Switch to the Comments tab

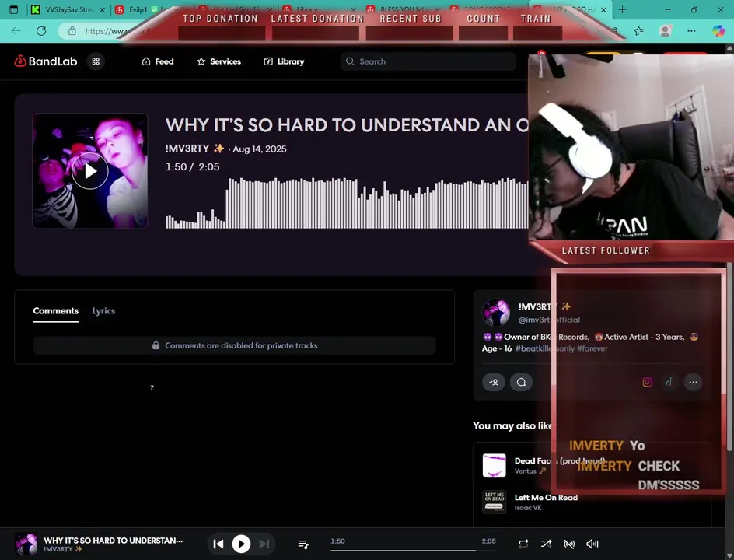56,311
